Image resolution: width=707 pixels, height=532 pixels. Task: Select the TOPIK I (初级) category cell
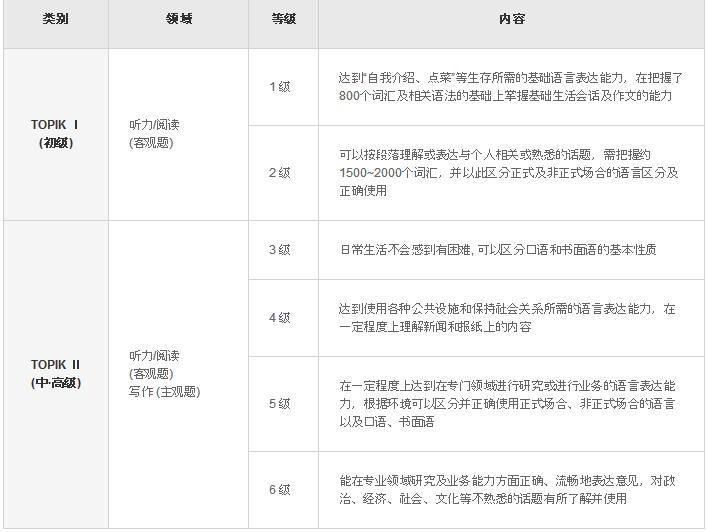(55, 134)
